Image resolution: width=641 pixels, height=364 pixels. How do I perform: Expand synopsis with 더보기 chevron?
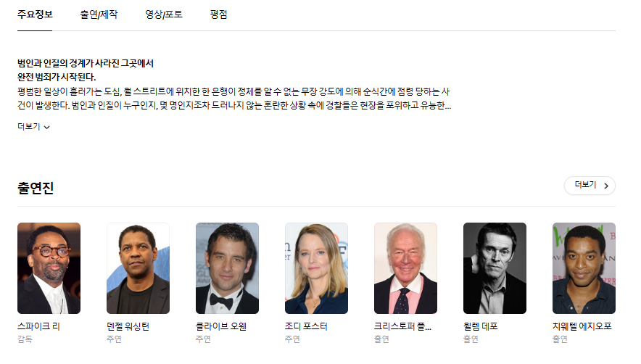tap(33, 127)
